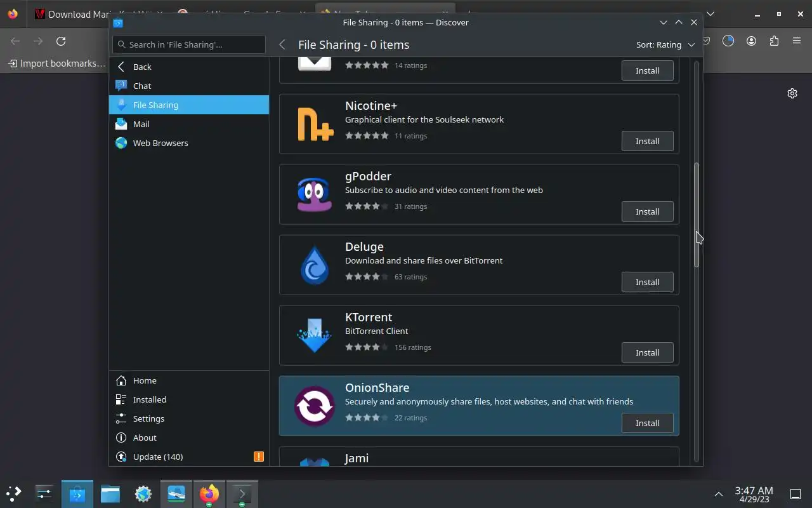Install gPodder
This screenshot has height=508, width=812.
[647, 211]
